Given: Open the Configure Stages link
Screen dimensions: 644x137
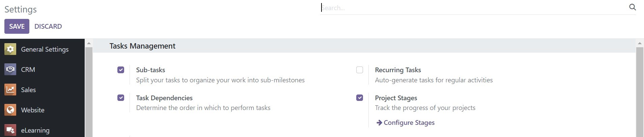Looking at the screenshot, I should (405, 122).
